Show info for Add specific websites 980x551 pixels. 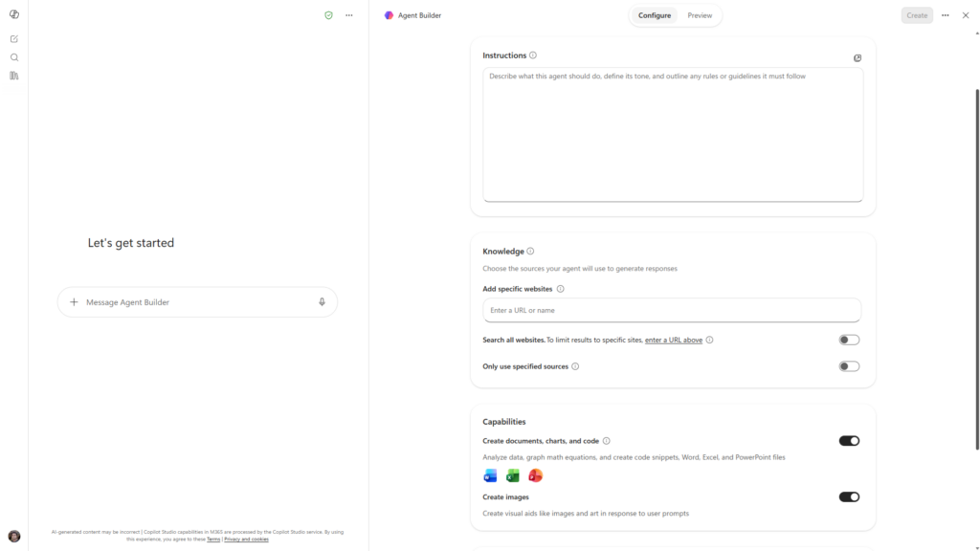(x=561, y=289)
